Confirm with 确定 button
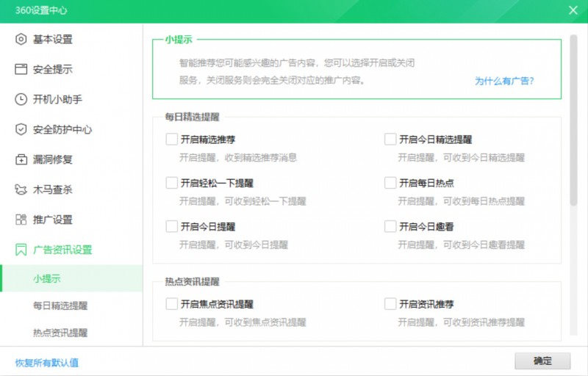The width and height of the screenshot is (588, 376). (542, 361)
